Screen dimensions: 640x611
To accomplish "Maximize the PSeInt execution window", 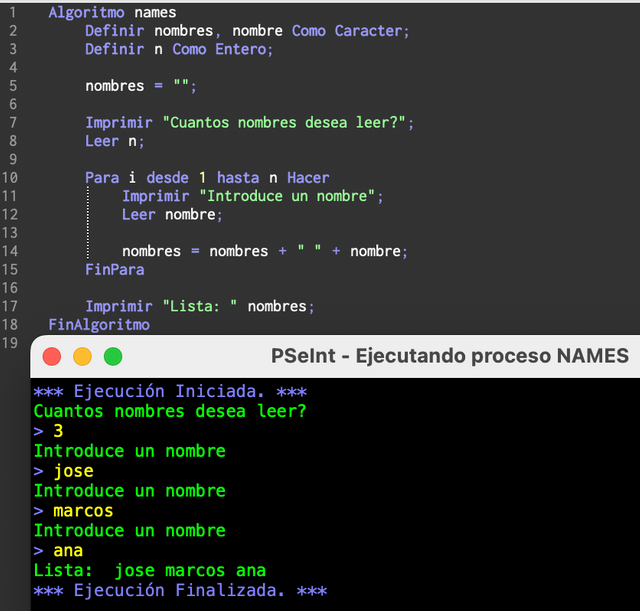I will pyautogui.click(x=113, y=356).
